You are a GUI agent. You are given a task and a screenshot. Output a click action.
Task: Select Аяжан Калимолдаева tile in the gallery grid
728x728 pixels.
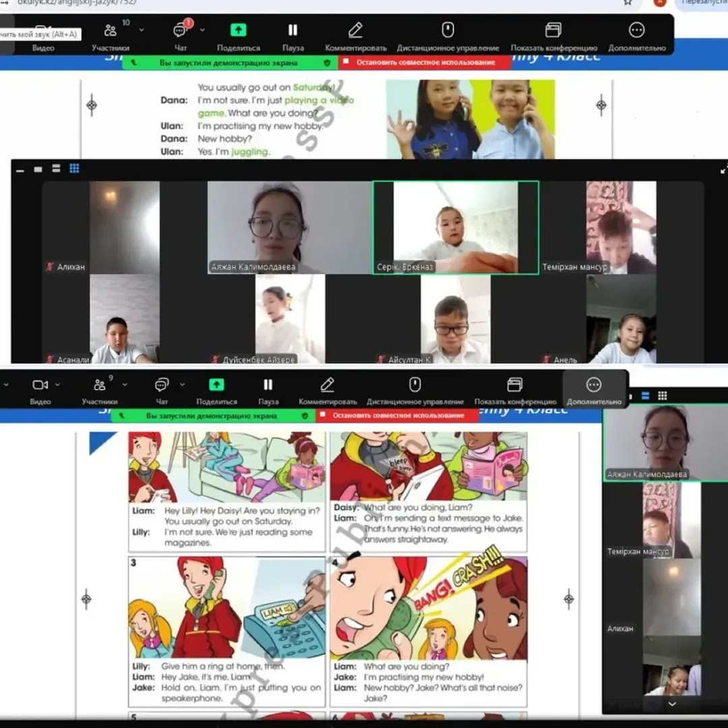289,228
